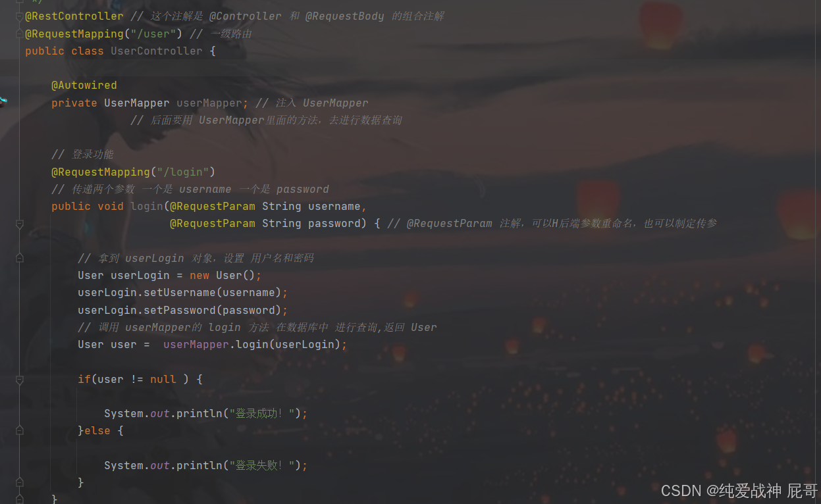Click the fold marker next to the 拿到 userLogin comment

point(19,258)
